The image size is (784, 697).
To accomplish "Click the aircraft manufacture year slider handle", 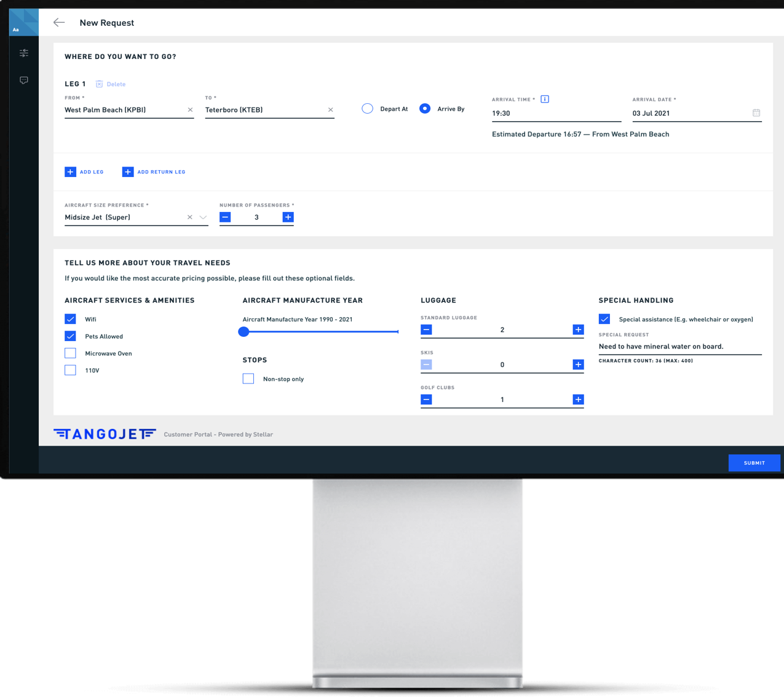I will coord(244,332).
